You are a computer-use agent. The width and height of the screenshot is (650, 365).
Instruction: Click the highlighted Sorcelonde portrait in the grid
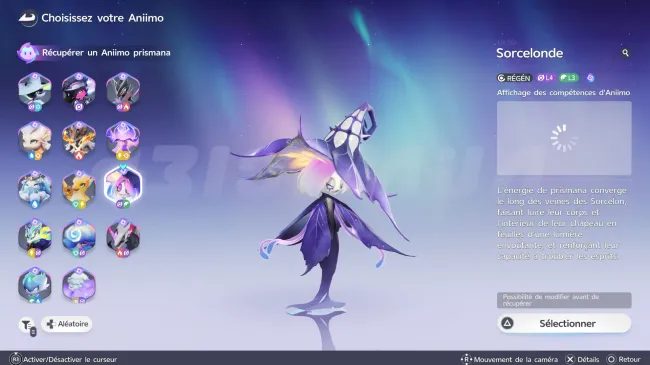(x=123, y=186)
